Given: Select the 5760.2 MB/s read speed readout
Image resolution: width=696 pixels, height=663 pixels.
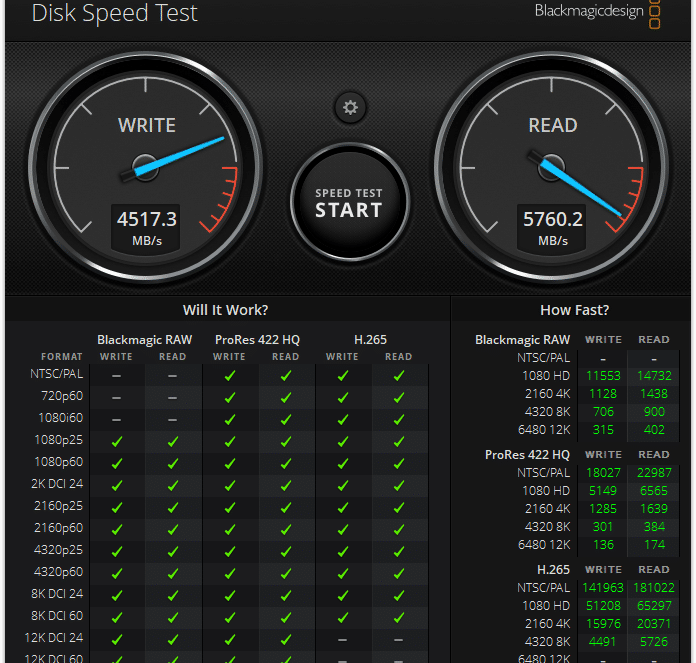Looking at the screenshot, I should point(552,231).
